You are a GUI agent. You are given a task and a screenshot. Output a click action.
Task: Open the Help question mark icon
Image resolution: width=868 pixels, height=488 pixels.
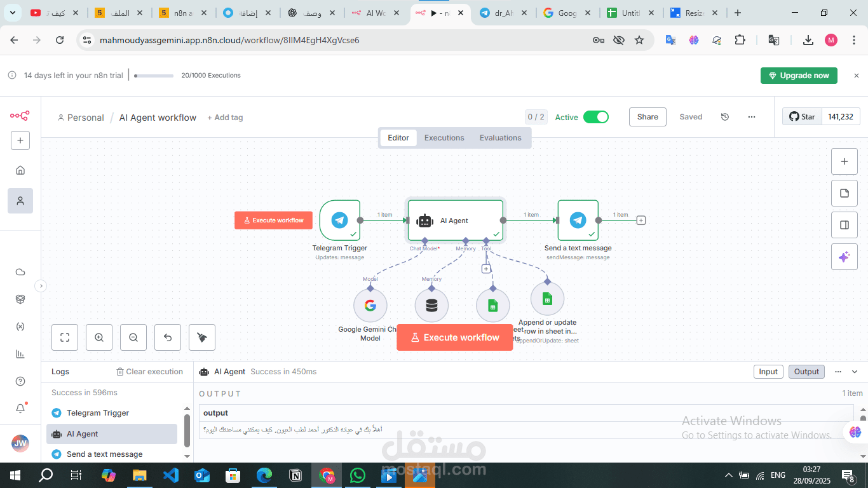(20, 381)
